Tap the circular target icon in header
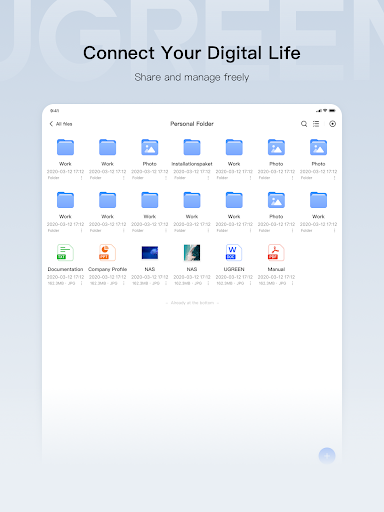Image resolution: width=384 pixels, height=512 pixels. tap(332, 124)
